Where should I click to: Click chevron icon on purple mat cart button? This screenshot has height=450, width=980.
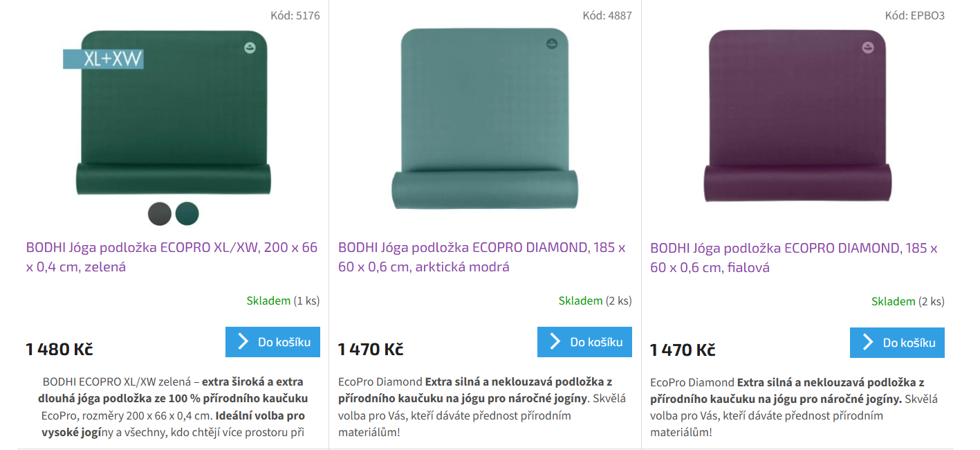click(x=867, y=342)
